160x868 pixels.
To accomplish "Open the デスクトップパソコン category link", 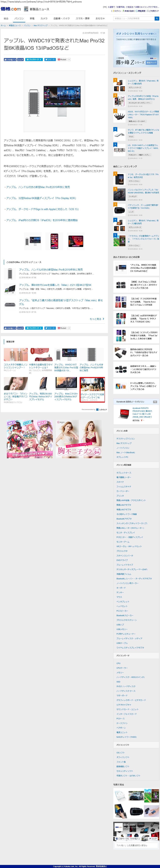I will coord(126,439).
